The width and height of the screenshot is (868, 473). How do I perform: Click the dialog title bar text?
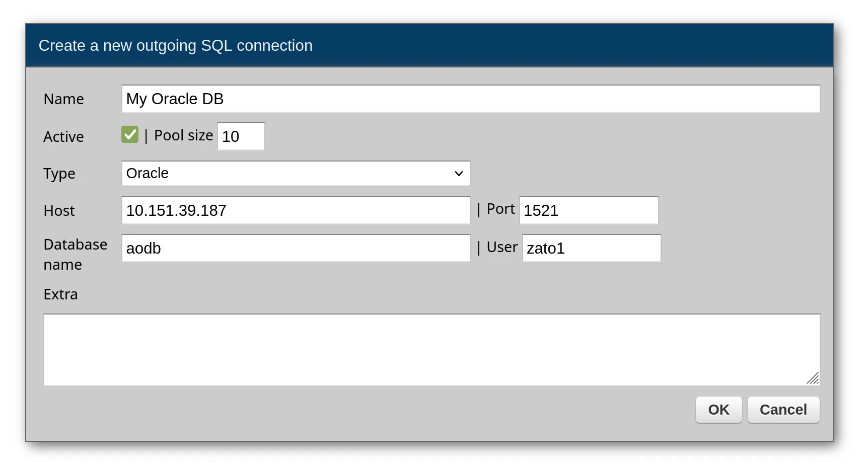(x=175, y=46)
